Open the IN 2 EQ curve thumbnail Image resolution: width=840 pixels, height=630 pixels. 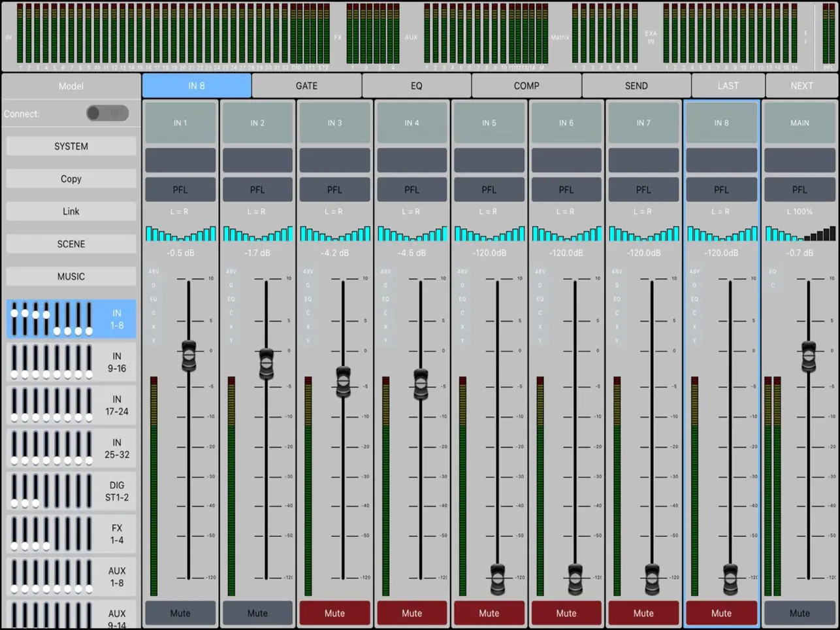coord(257,233)
